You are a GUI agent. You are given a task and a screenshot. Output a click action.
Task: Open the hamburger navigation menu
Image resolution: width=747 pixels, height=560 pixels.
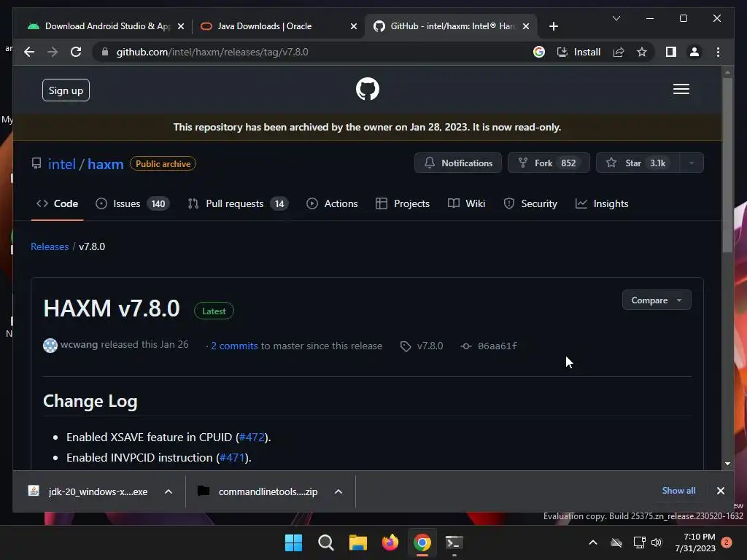(681, 89)
